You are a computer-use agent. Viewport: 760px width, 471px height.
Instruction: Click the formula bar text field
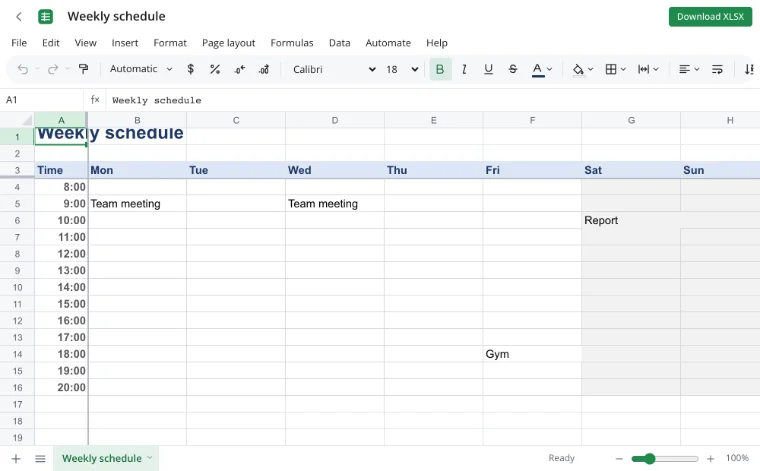tap(431, 100)
